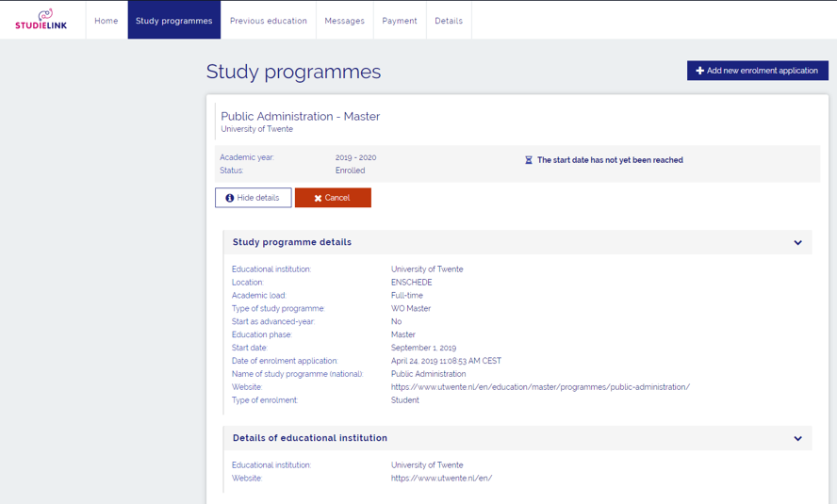Hide details of the enrolment

(x=254, y=198)
